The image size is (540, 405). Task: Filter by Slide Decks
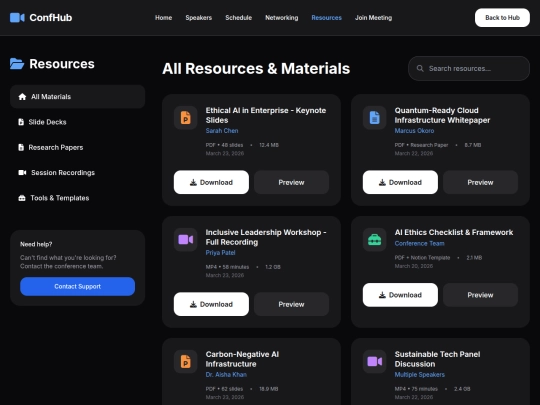click(77, 122)
